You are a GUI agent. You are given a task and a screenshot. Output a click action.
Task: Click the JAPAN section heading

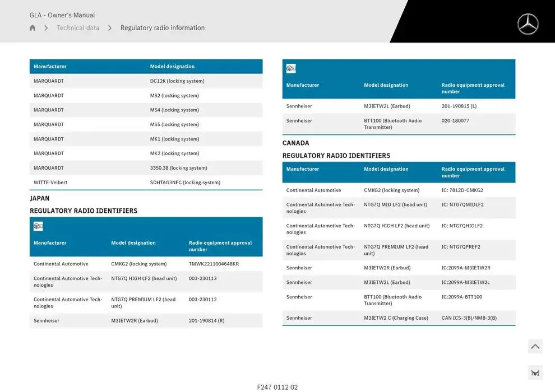pyautogui.click(x=40, y=198)
